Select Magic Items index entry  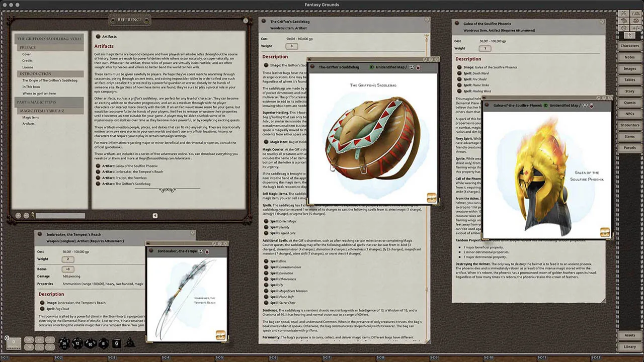click(x=30, y=117)
